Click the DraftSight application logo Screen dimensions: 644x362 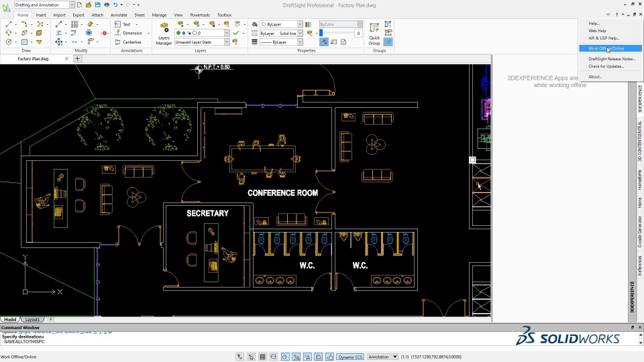[x=6, y=7]
